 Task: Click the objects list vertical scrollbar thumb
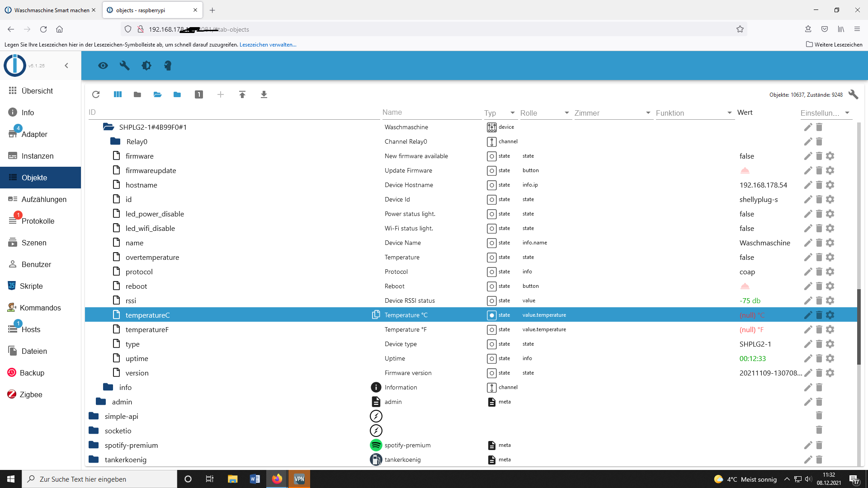pyautogui.click(x=859, y=326)
